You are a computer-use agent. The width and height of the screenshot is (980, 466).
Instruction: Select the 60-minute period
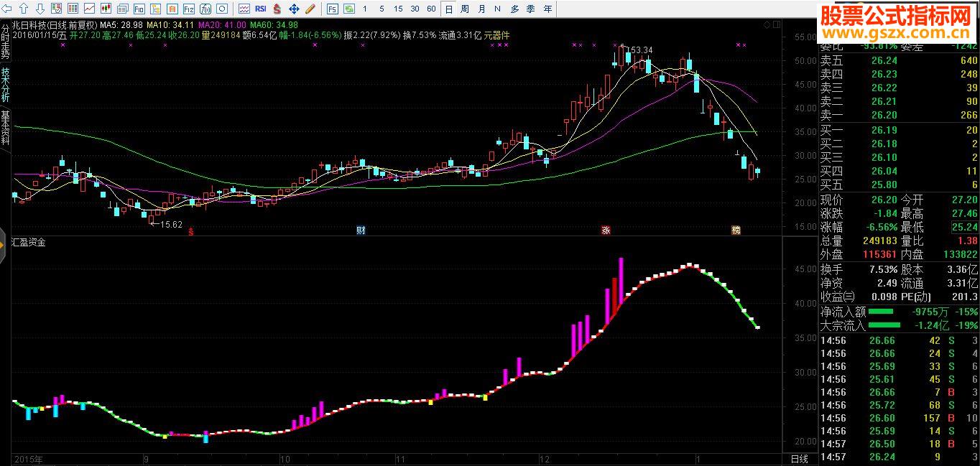point(431,9)
